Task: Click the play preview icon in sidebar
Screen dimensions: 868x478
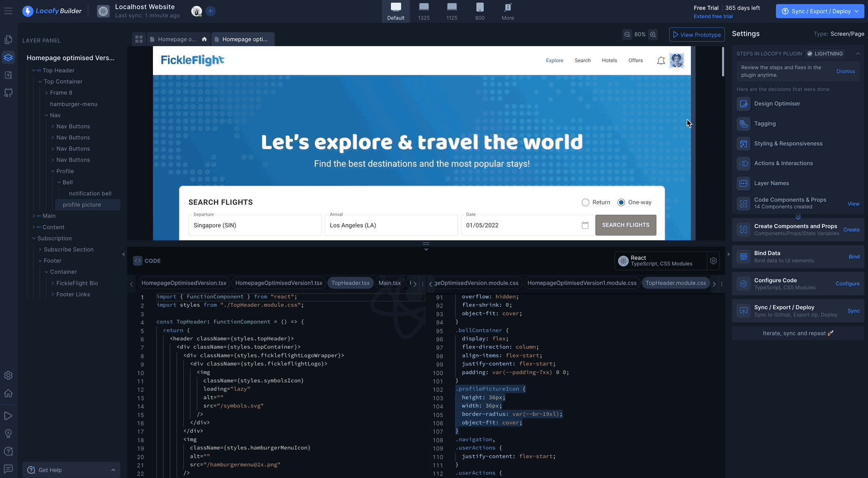Action: click(x=8, y=416)
